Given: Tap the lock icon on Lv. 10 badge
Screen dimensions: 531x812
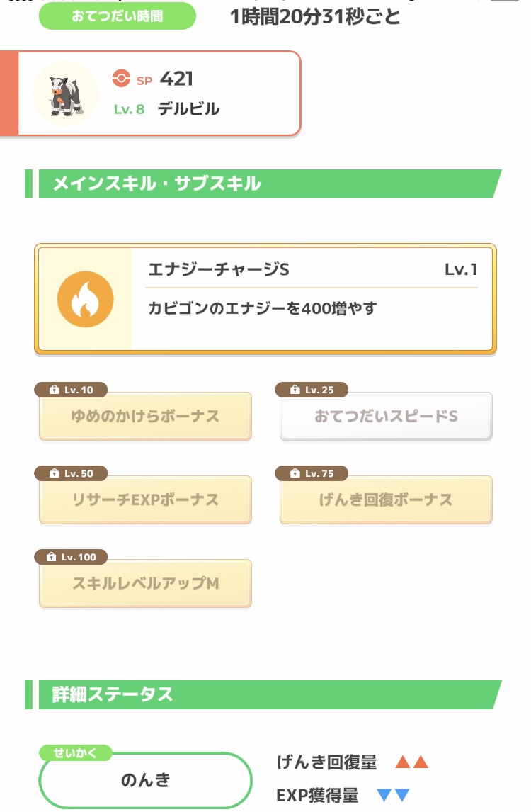Looking at the screenshot, I should pyautogui.click(x=55, y=390).
